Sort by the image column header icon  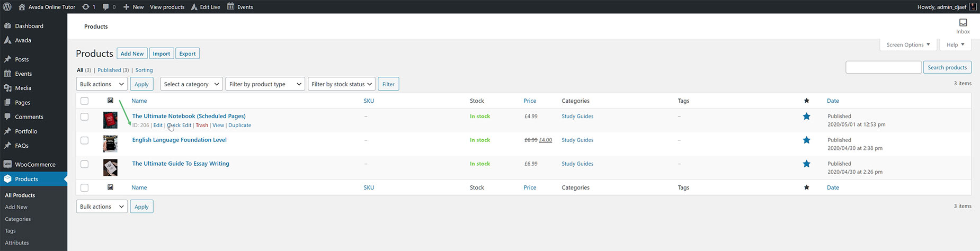click(110, 101)
